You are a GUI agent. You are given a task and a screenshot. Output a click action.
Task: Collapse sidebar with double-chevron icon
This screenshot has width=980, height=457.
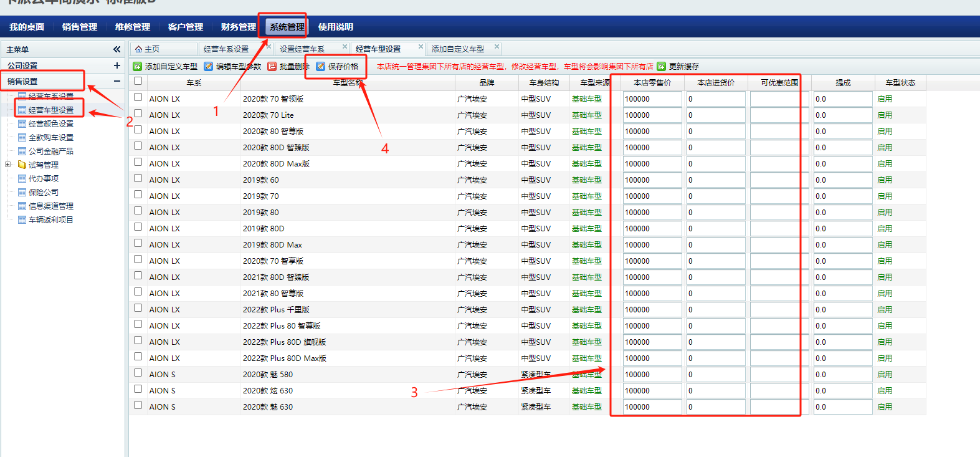117,49
